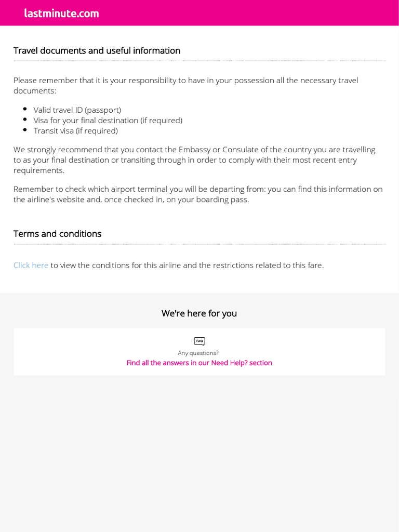Click the 'Please remember that it is your responsibility' paragraph
Viewport: 399px width, 532px height.
[x=186, y=86]
